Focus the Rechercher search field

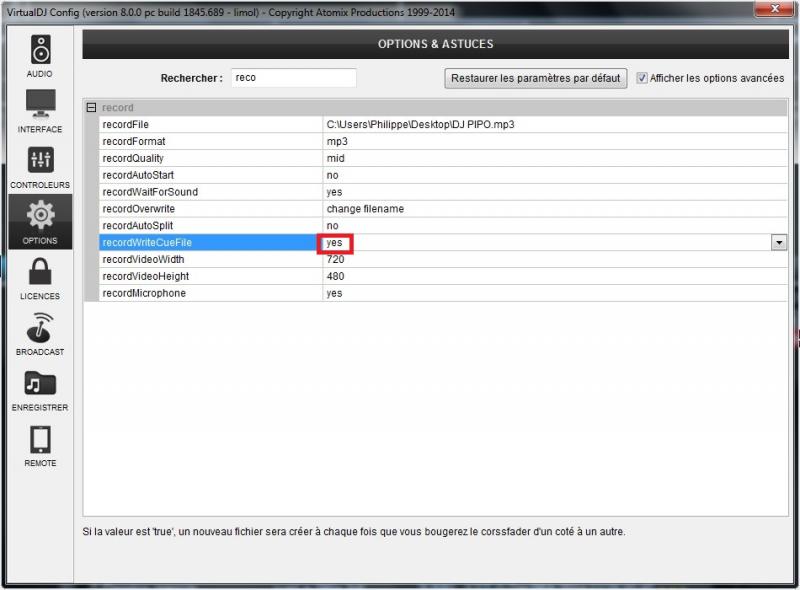click(x=294, y=78)
